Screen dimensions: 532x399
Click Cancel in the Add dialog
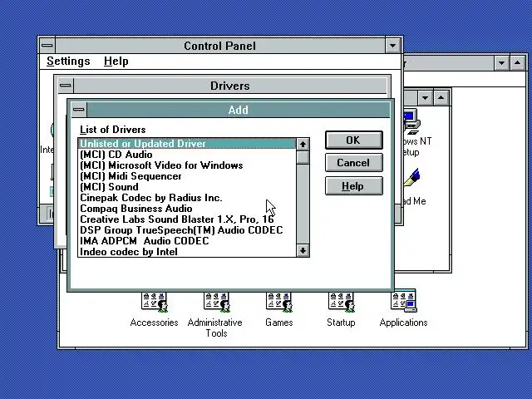[x=354, y=163]
